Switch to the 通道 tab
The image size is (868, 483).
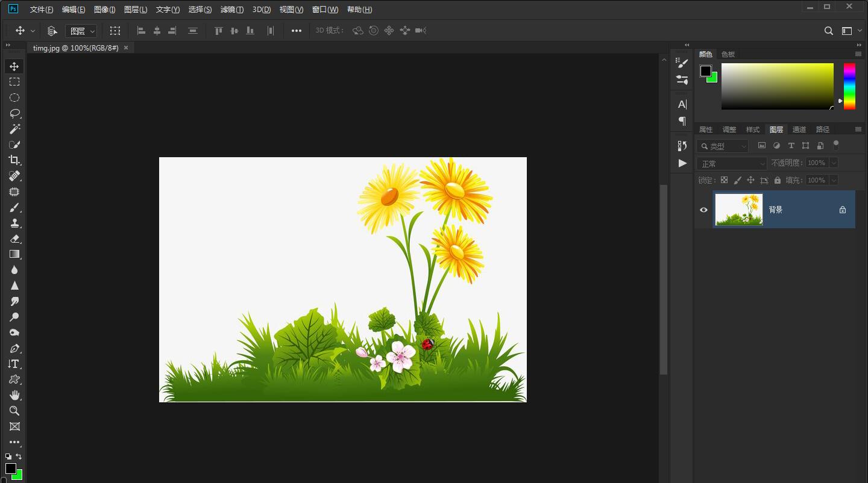tap(799, 129)
